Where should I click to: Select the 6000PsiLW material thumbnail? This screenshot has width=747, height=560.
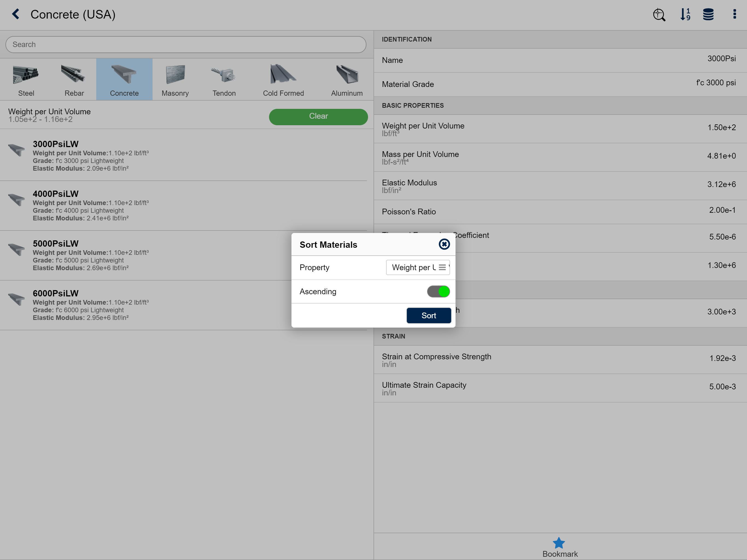click(16, 299)
